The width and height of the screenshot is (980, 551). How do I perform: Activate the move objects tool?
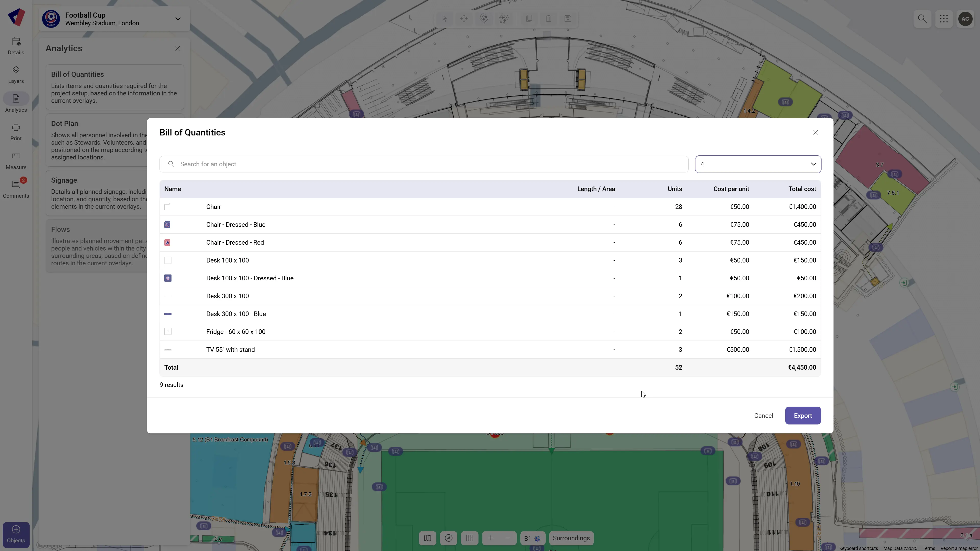pos(464,19)
